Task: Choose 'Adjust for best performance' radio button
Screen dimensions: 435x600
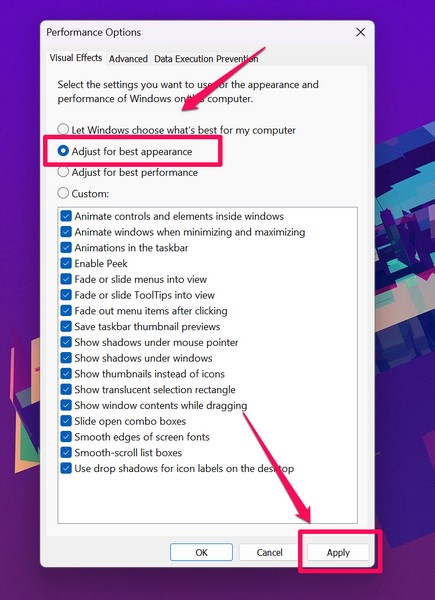Action: pos(63,172)
